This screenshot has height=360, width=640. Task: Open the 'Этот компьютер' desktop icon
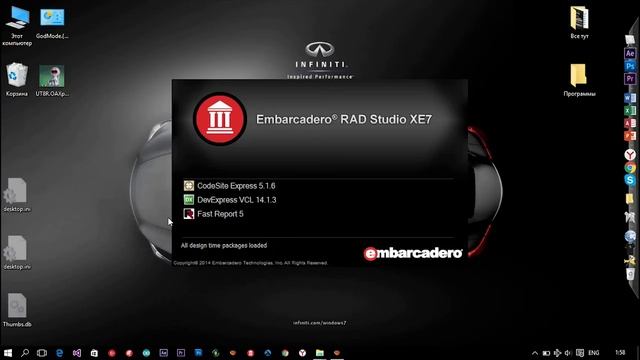click(x=18, y=25)
